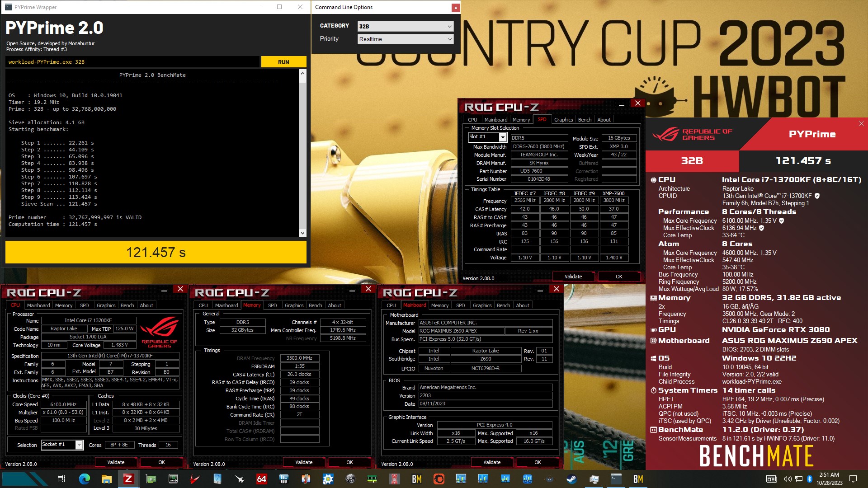Screen dimensions: 868x488
Task: Launch Steam from the taskbar
Action: pos(571,479)
